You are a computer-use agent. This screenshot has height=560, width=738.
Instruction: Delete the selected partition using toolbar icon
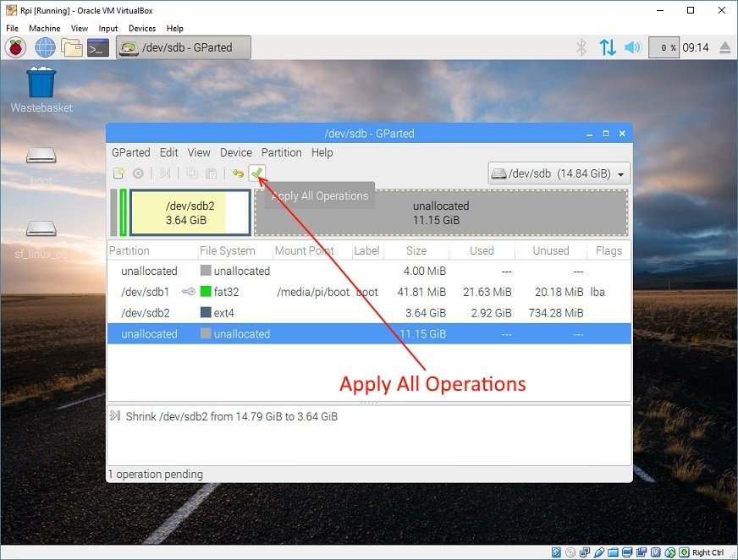click(138, 173)
